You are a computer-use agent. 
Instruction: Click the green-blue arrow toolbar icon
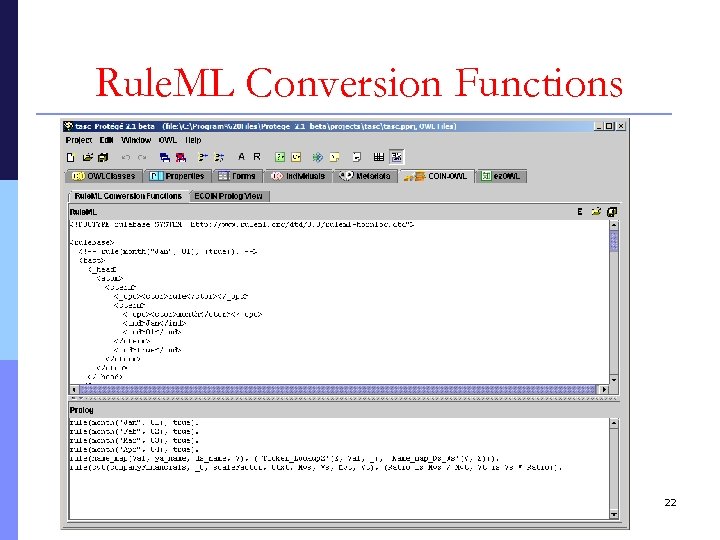tap(317, 158)
